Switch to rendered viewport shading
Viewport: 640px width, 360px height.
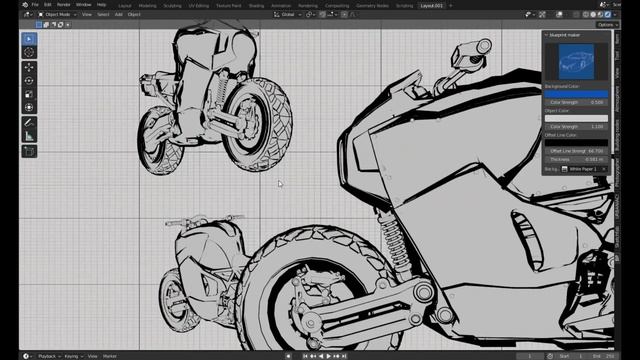608,14
